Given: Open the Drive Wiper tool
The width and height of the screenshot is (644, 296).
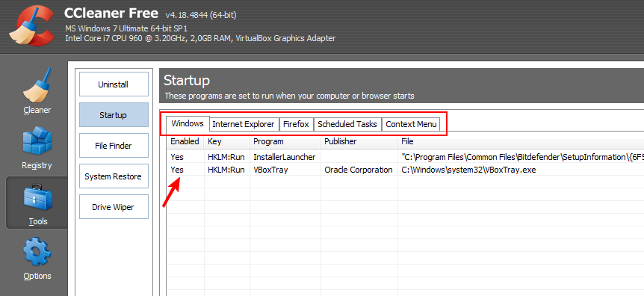Looking at the screenshot, I should point(114,207).
